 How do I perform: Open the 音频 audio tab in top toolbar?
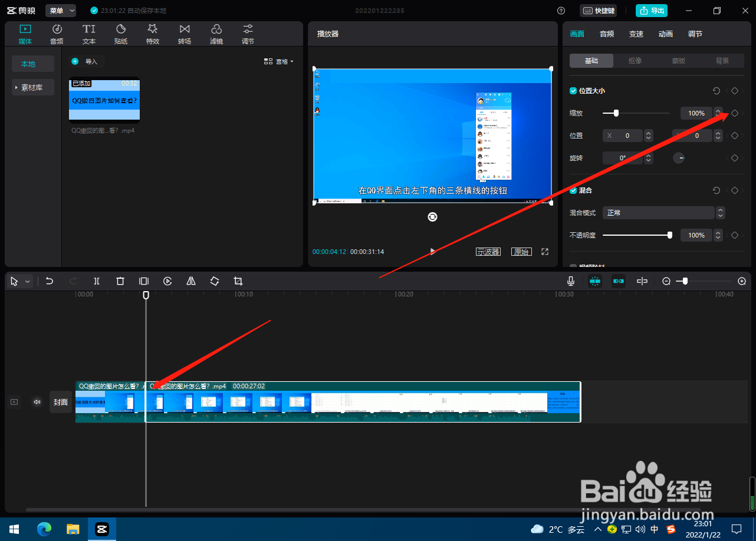(57, 34)
